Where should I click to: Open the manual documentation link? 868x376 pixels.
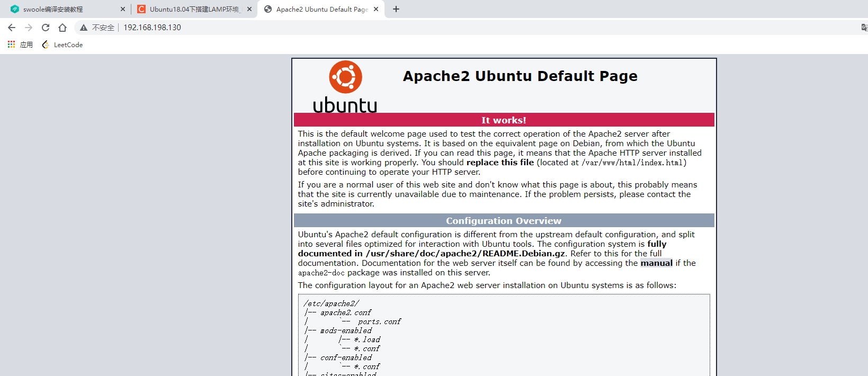point(656,263)
